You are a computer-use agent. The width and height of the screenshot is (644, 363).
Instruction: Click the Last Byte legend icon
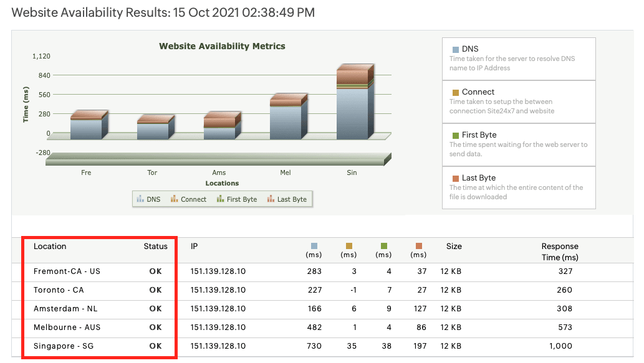point(271,199)
